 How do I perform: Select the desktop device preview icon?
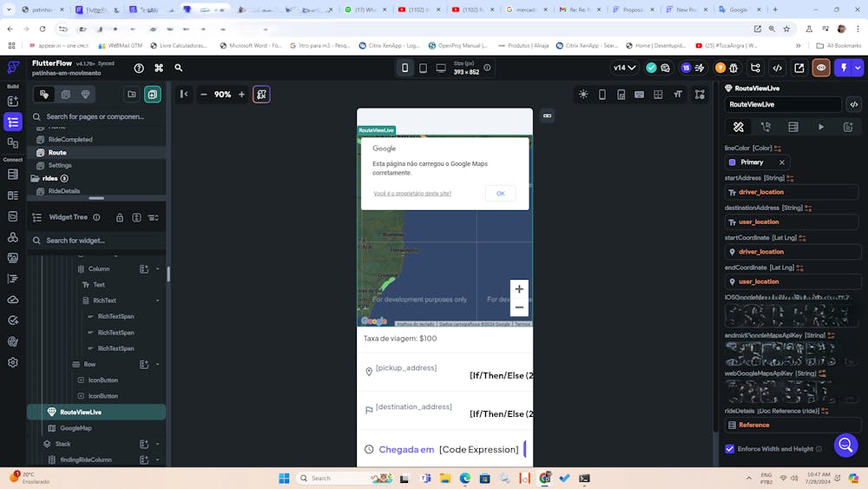(x=441, y=68)
